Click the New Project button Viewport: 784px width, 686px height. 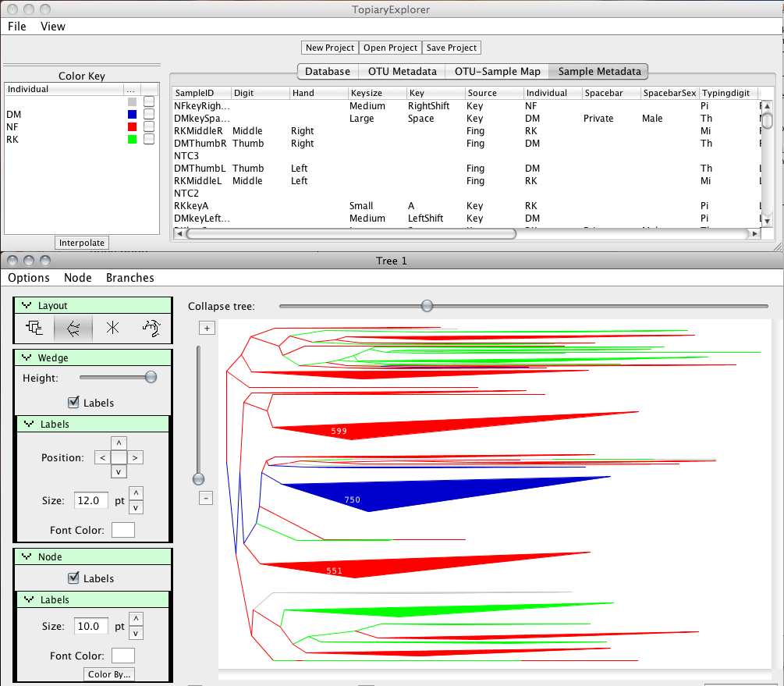click(x=330, y=48)
